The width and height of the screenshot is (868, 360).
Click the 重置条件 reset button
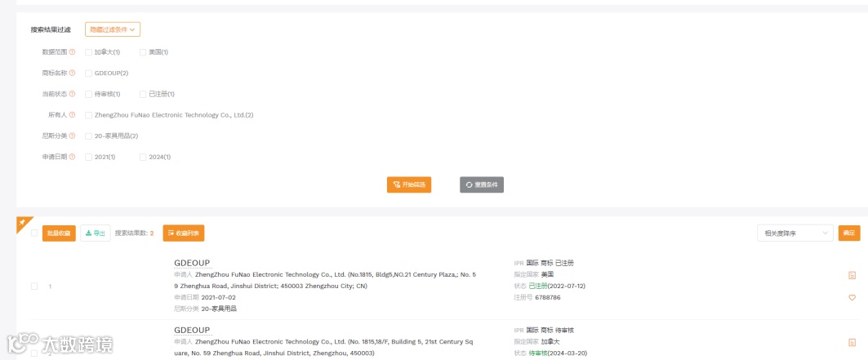[x=482, y=184]
